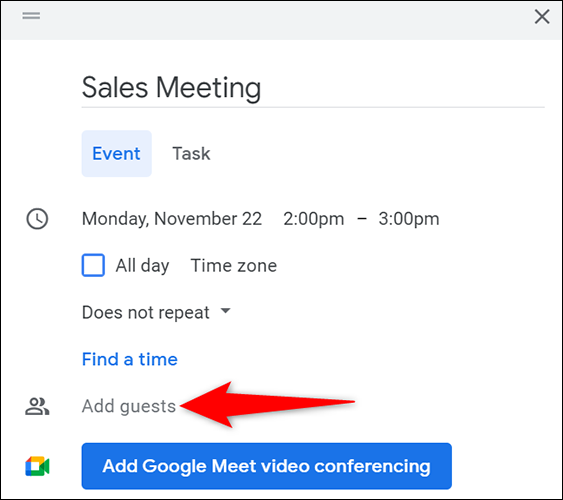Click the repeat dropdown arrow
The width and height of the screenshot is (563, 500).
point(225,311)
